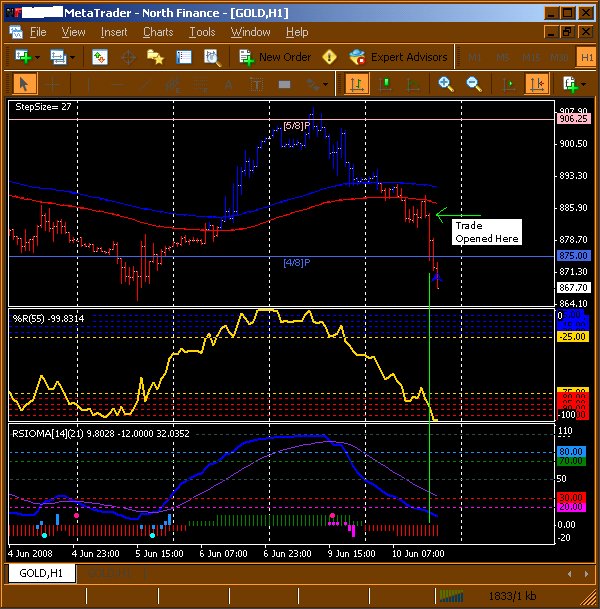Select the GOLD,H1 chart tab
The width and height of the screenshot is (600, 609).
[x=41, y=573]
